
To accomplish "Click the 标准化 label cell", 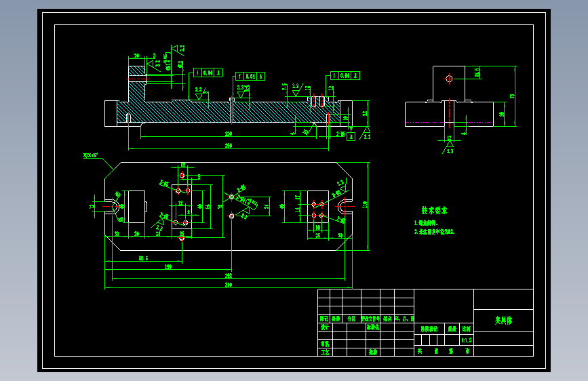I will (x=373, y=327).
